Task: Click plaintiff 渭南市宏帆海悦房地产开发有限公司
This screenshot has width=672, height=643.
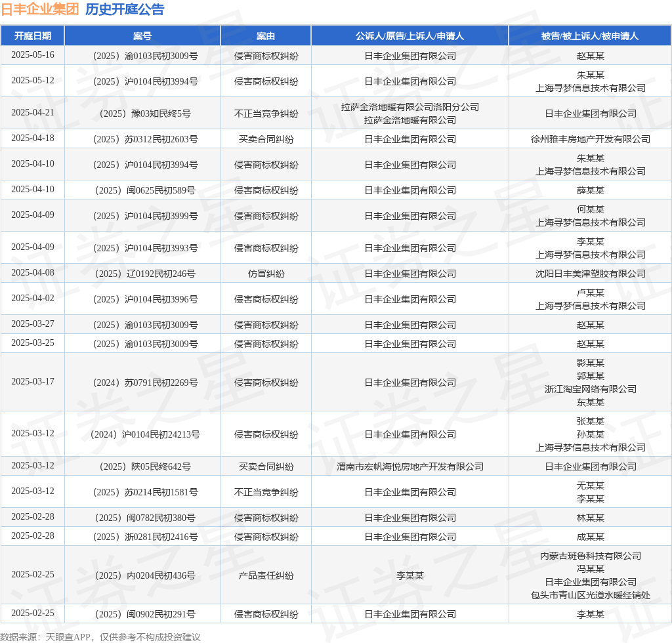Action: pos(409,467)
